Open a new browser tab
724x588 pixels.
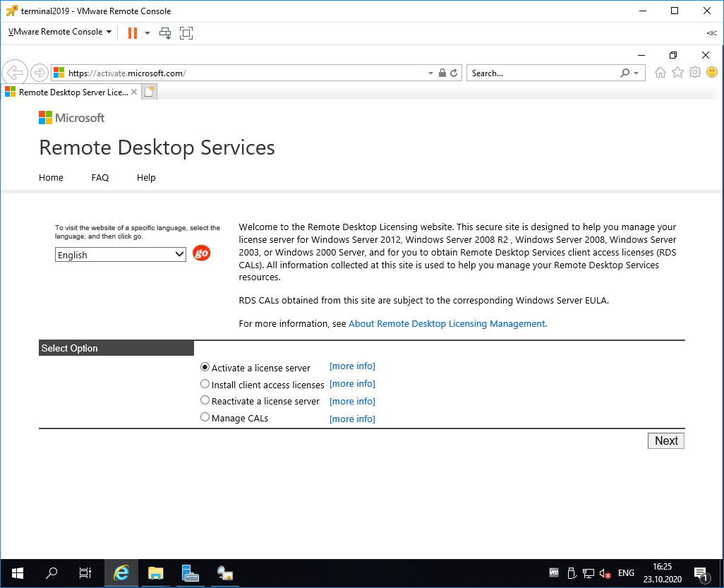coord(149,92)
